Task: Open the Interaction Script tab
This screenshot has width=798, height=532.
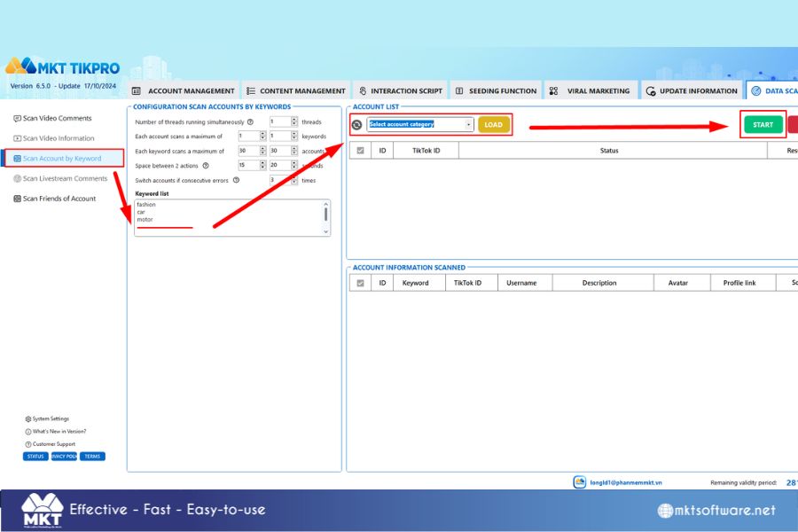Action: point(401,90)
